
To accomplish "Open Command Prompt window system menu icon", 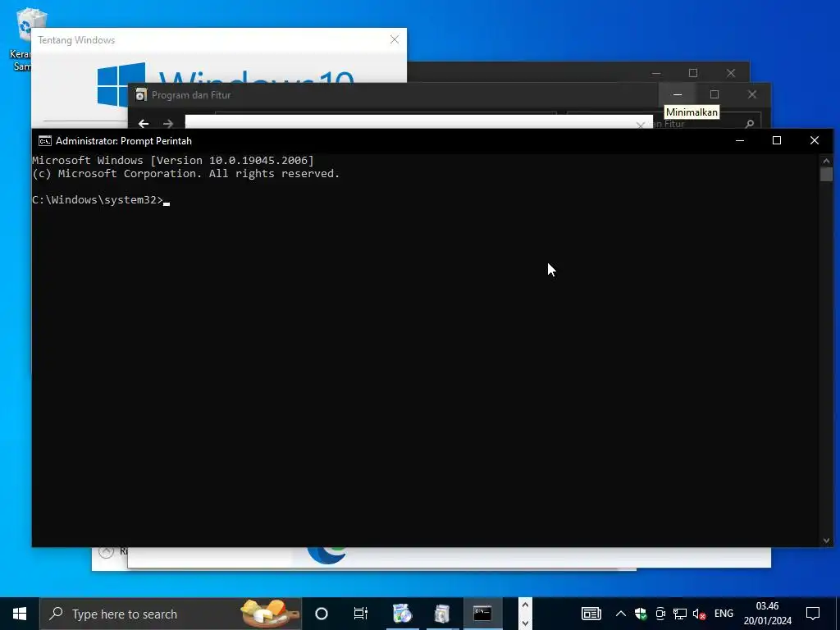I will tap(45, 141).
